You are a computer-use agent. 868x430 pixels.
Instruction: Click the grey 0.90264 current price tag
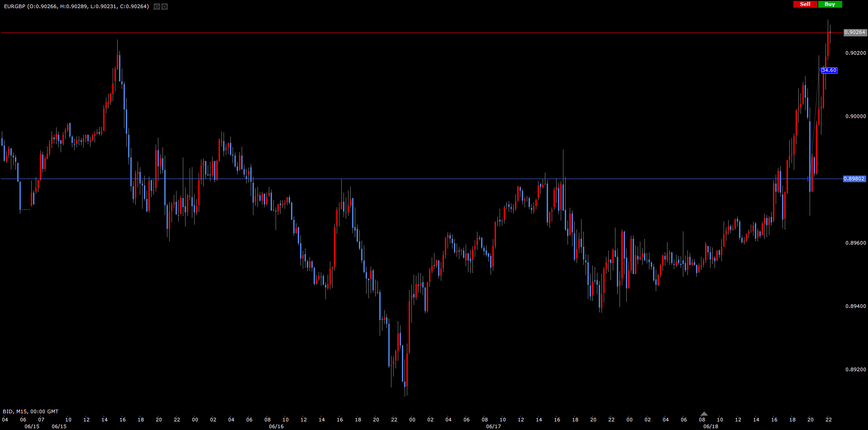855,33
